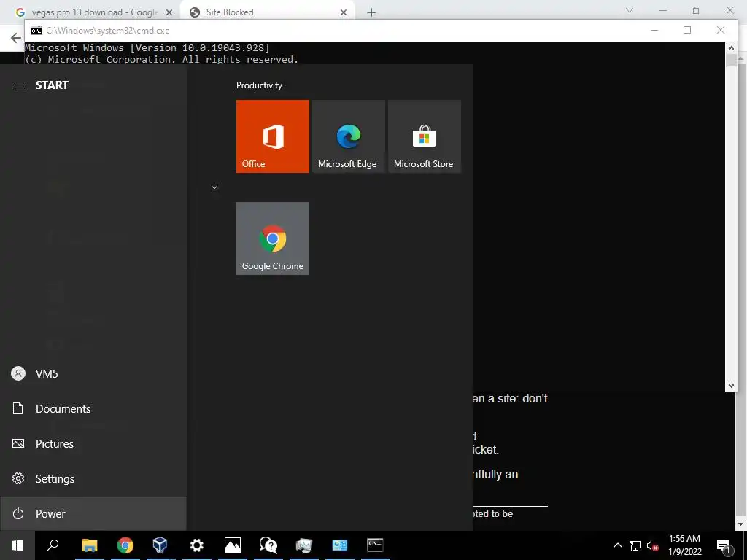Screen dimensions: 747x560
Task: Switch to vegas pro 13 download tab
Action: click(x=94, y=12)
